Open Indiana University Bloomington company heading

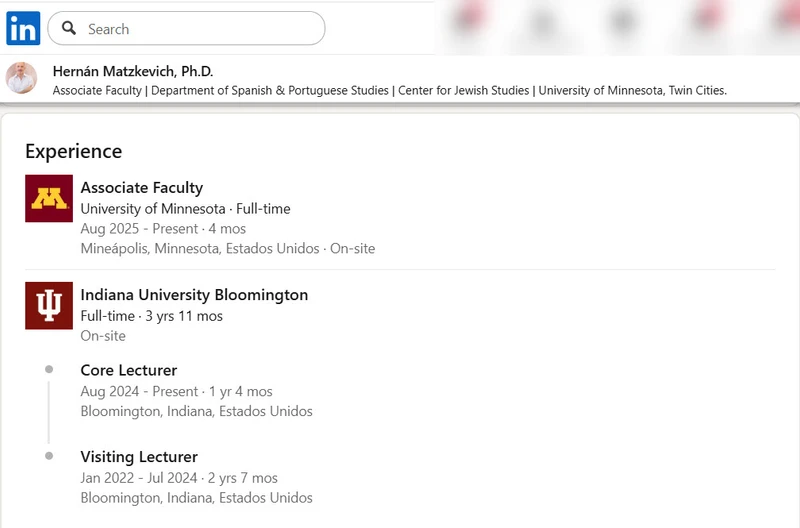pyautogui.click(x=194, y=295)
